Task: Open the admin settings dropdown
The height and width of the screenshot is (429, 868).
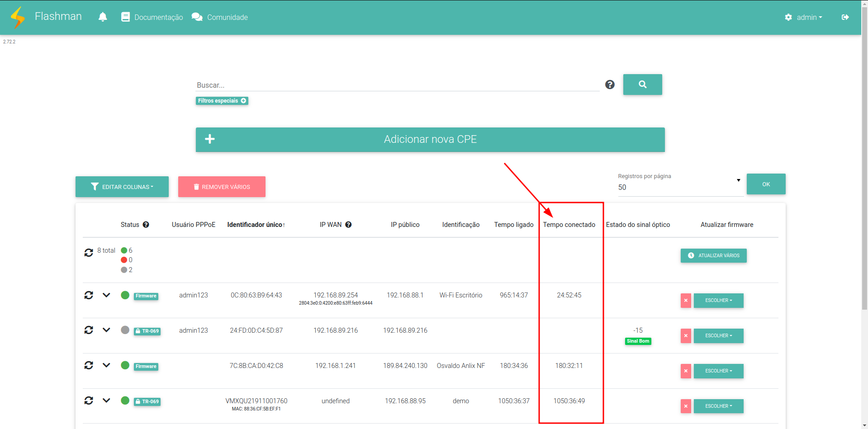Action: tap(804, 17)
